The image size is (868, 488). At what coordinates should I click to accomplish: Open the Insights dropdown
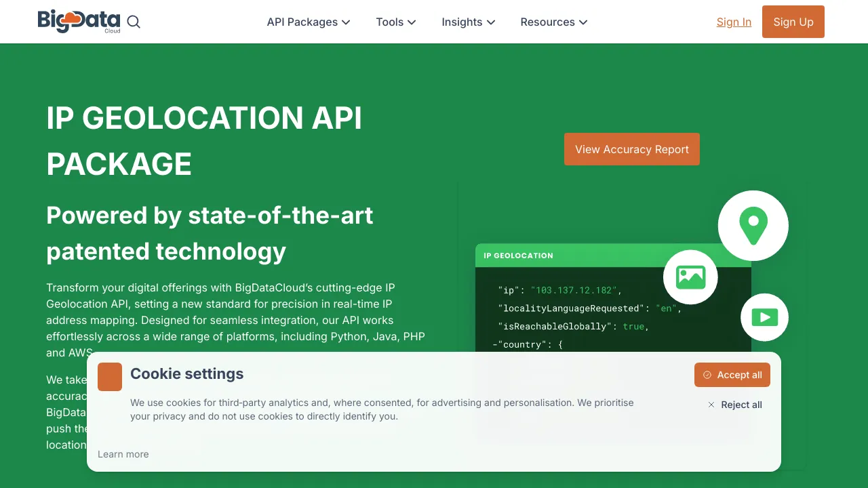pyautogui.click(x=469, y=22)
